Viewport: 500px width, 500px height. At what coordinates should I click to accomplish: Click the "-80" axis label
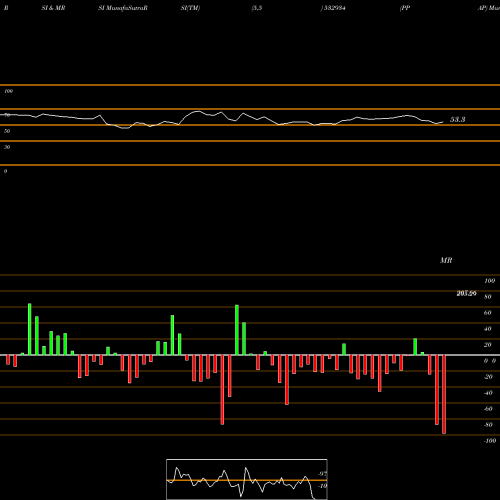click(488, 425)
